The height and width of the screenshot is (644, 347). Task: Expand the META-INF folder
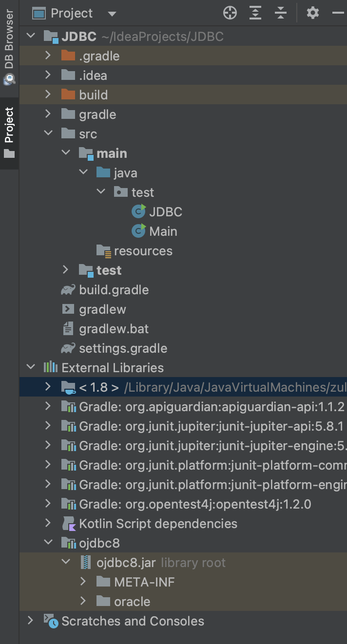[x=83, y=582]
